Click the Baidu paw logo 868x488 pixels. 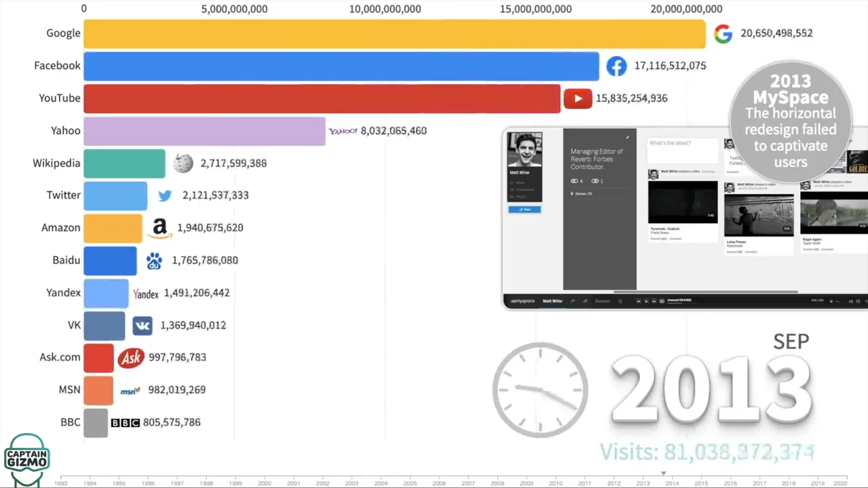(154, 260)
